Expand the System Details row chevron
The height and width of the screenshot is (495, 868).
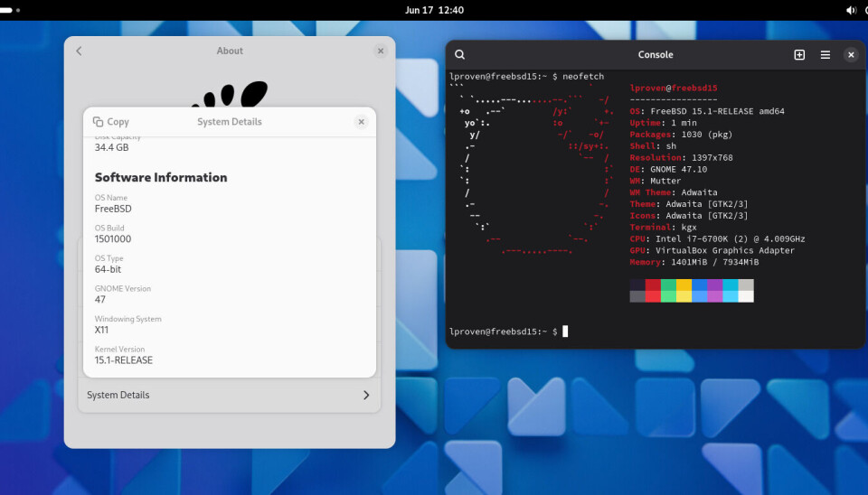point(366,395)
